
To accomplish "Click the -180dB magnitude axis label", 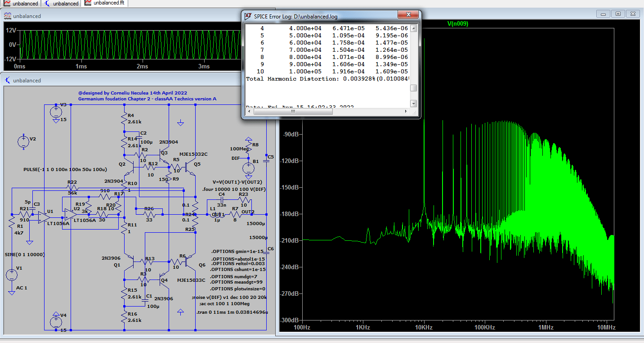I will (290, 214).
